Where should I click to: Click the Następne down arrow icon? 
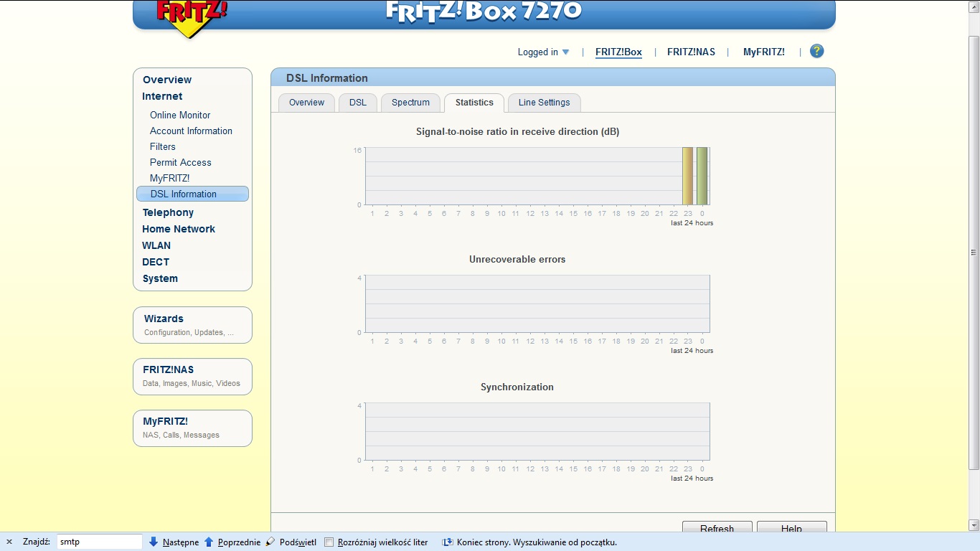154,542
